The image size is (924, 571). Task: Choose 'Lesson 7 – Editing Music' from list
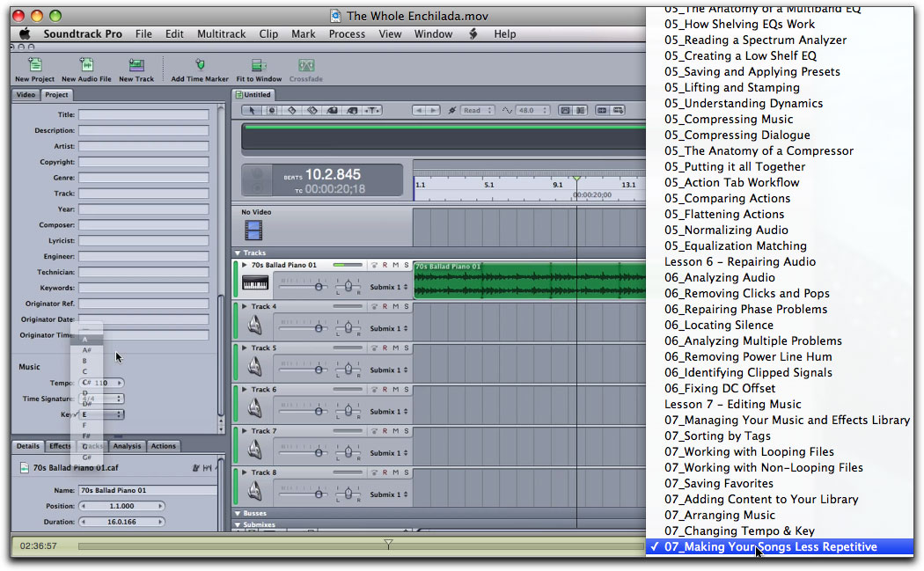pyautogui.click(x=732, y=404)
